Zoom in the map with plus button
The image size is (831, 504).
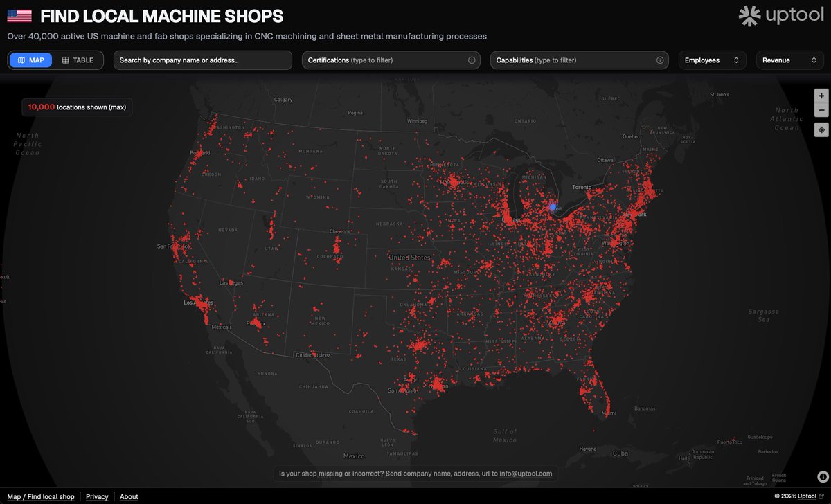pos(821,96)
